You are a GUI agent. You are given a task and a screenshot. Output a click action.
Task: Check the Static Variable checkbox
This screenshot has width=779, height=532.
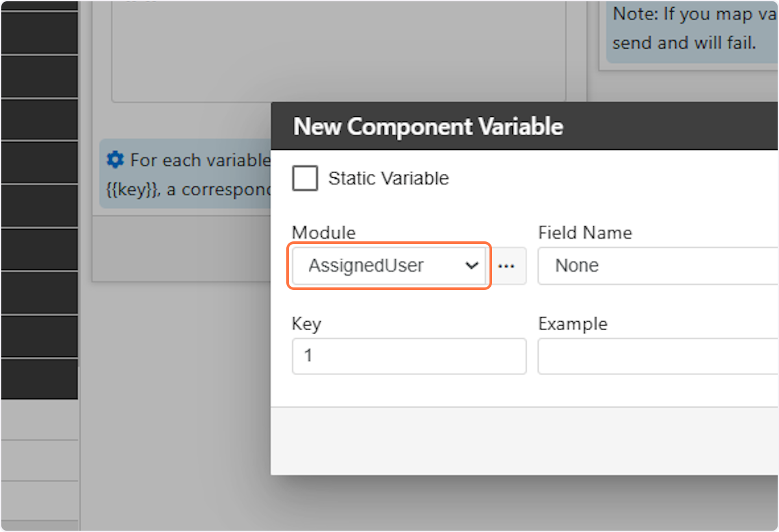(x=305, y=178)
